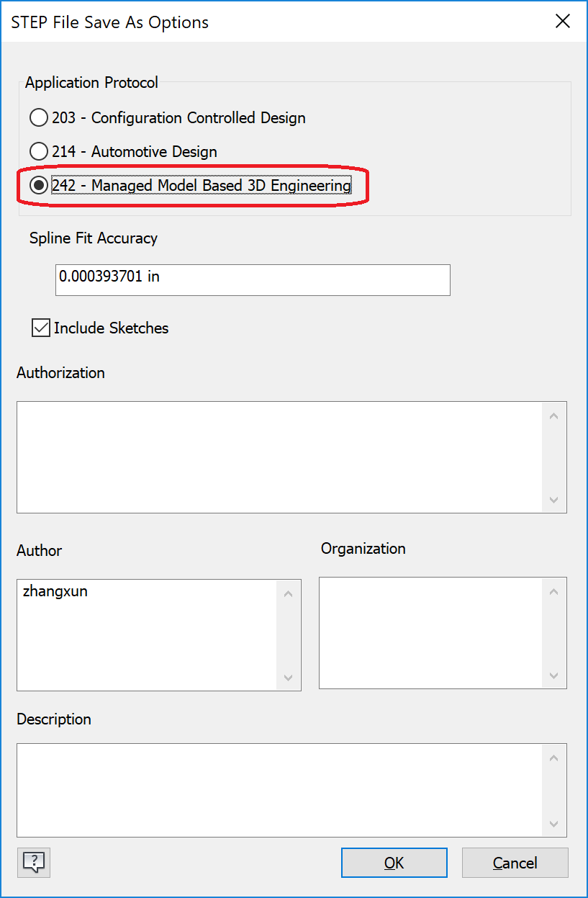Click the help question mark icon
This screenshot has height=898, width=588.
pos(33,863)
